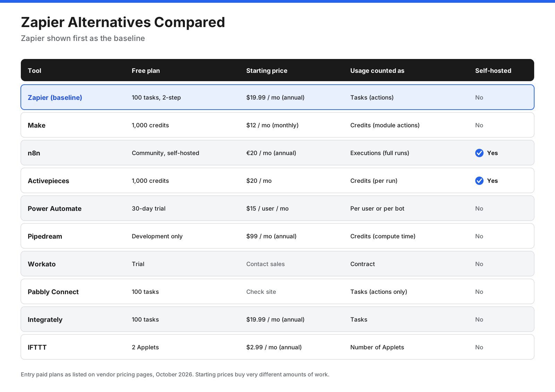
Task: Click the '$2.99 / mo (annual)' price
Action: (274, 347)
